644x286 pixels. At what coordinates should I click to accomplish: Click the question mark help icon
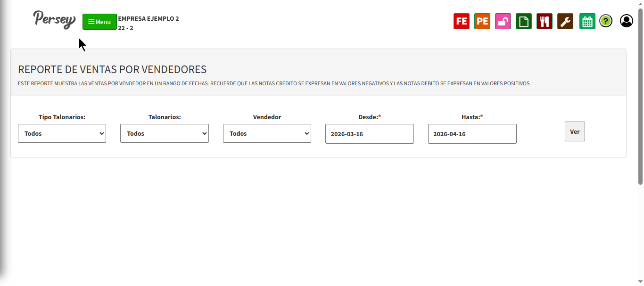point(606,21)
